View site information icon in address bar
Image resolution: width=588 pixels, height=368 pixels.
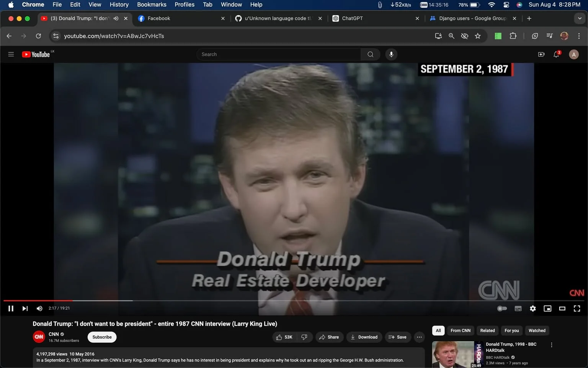pyautogui.click(x=56, y=36)
